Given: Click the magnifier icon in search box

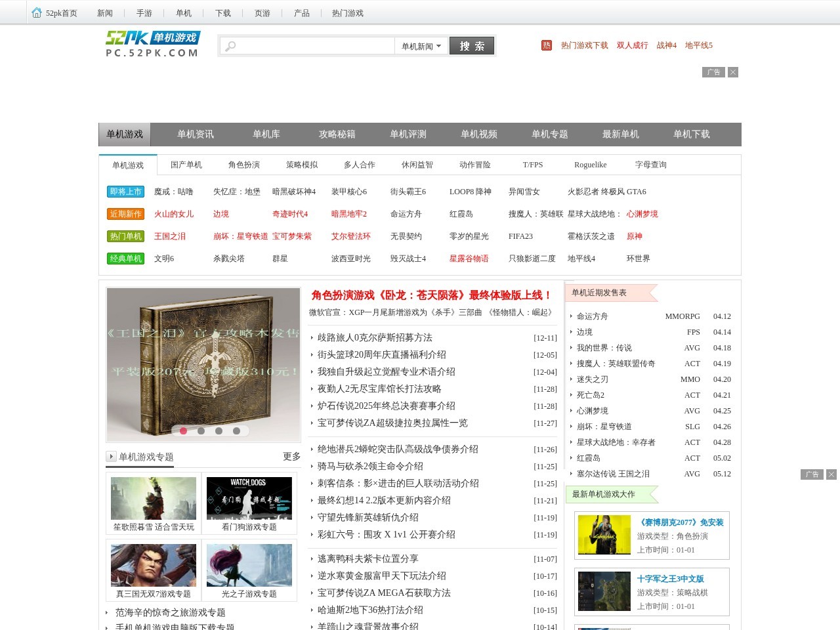Looking at the screenshot, I should click(230, 46).
